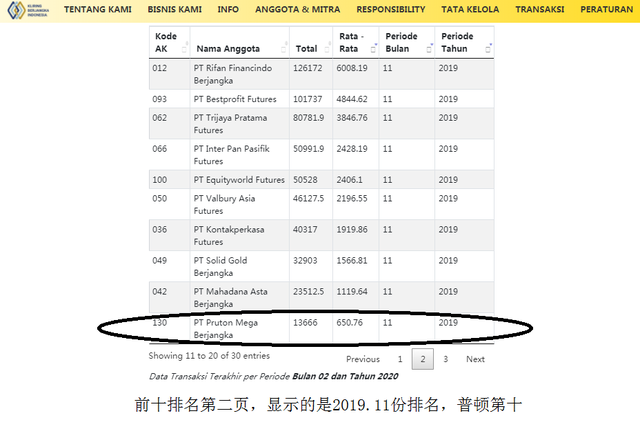This screenshot has height=429, width=640.
Task: Click the Showing 11 to 20 entries text
Action: coord(209,356)
